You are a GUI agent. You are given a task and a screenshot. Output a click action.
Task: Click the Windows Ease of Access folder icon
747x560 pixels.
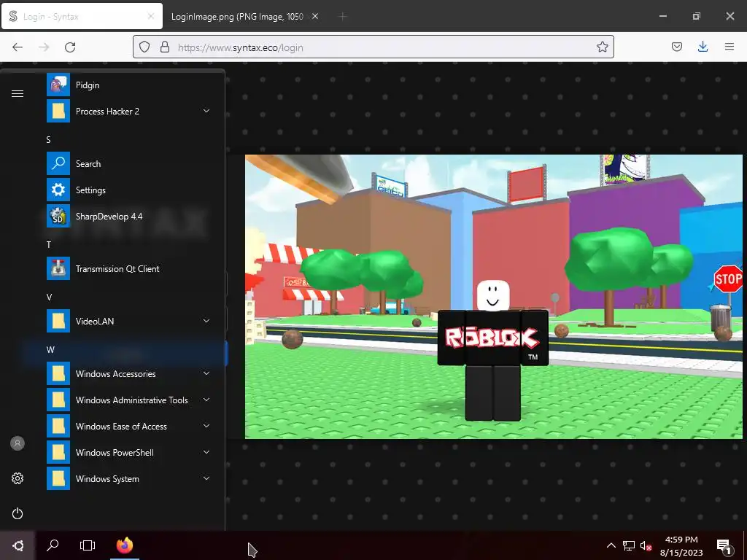(x=58, y=426)
